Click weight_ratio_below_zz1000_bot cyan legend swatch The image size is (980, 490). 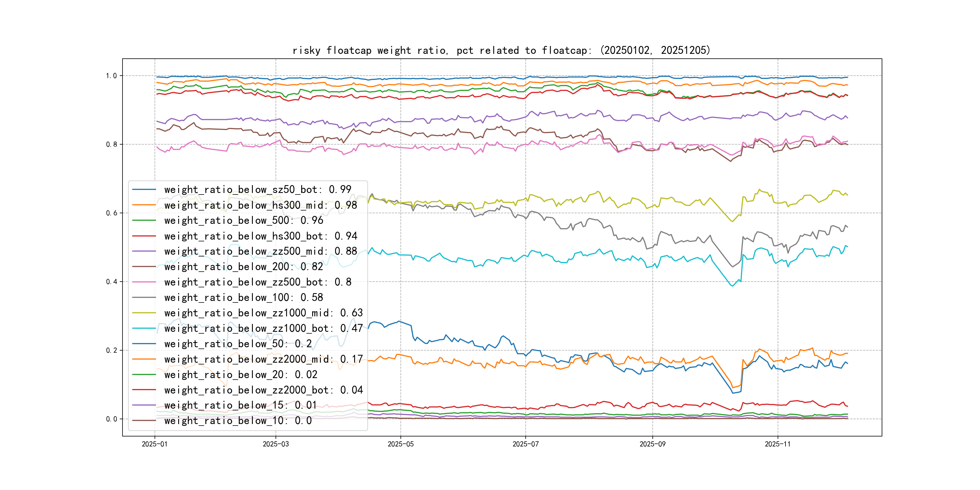(x=144, y=328)
